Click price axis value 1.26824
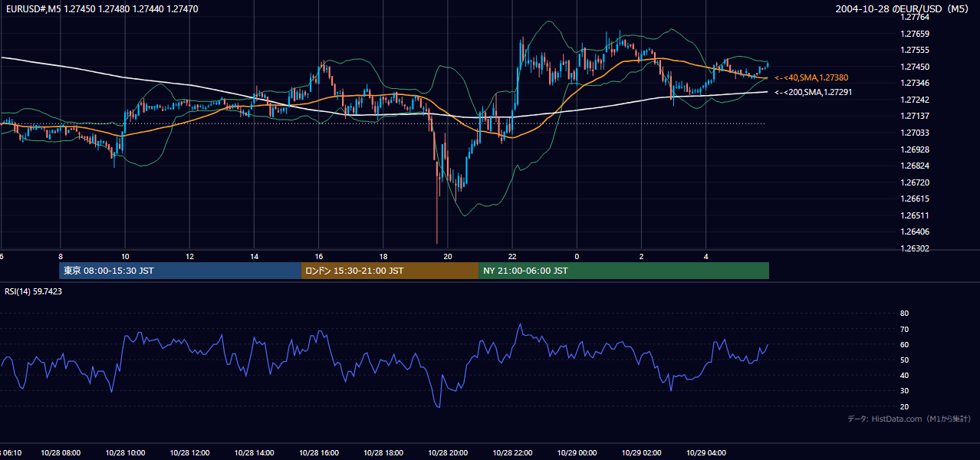Screen dimensions: 980x460 (x=915, y=166)
